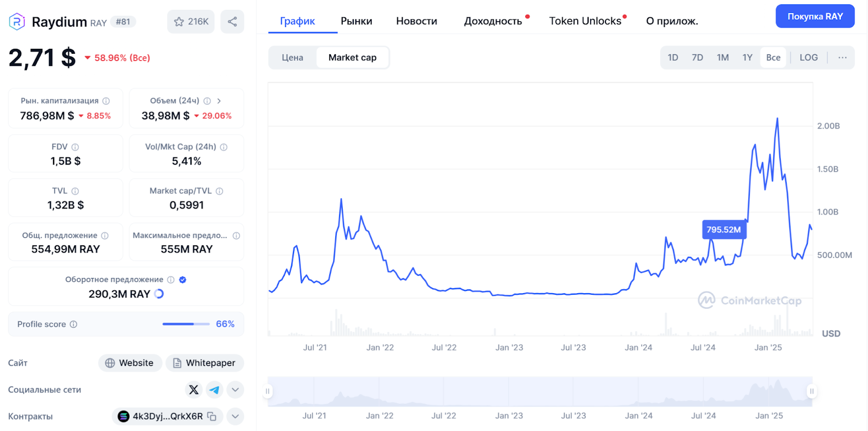The image size is (868, 431).
Task: Click the 38,98M $ volume value
Action: click(165, 116)
